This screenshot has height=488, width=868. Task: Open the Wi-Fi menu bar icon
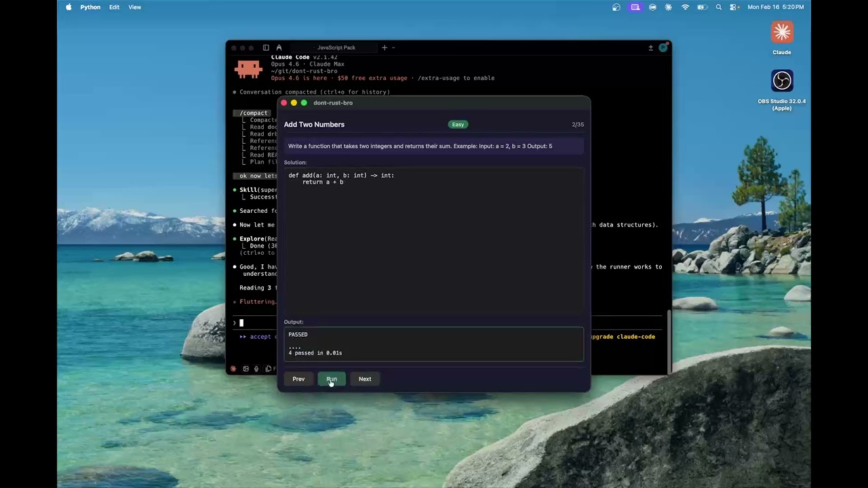click(x=686, y=7)
